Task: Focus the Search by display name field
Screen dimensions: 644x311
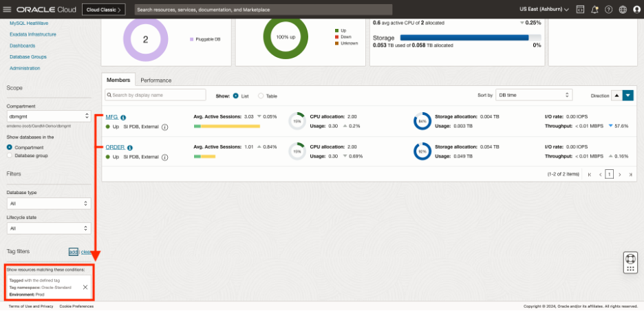Action: click(x=155, y=95)
